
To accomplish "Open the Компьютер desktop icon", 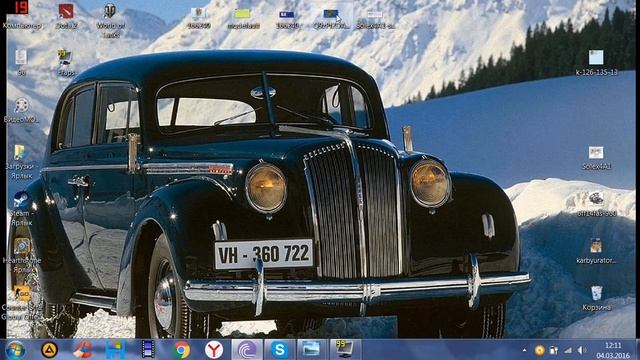I will (21, 16).
